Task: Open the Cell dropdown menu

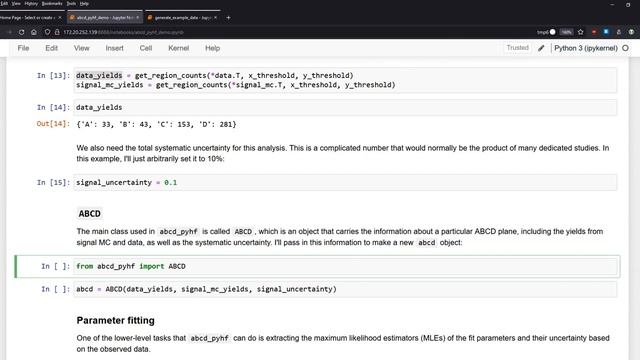Action: point(146,48)
